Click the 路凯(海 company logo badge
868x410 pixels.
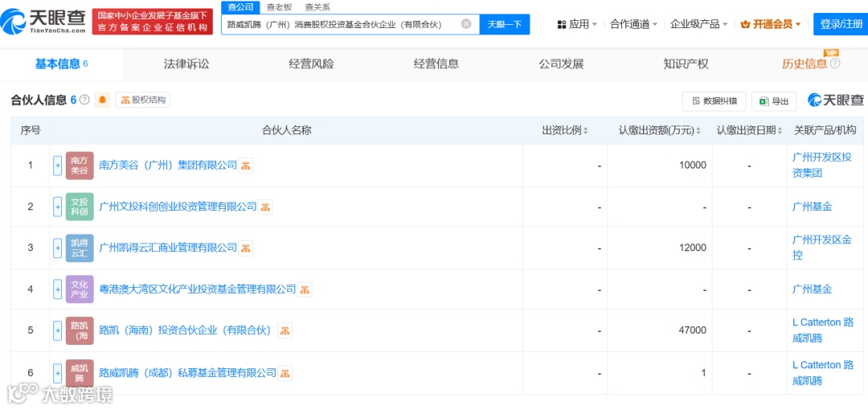click(80, 330)
